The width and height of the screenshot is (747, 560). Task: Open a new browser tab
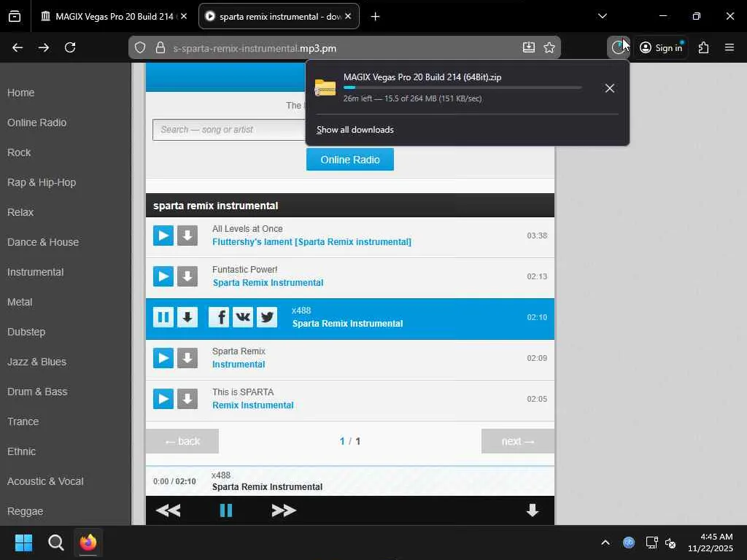(376, 17)
